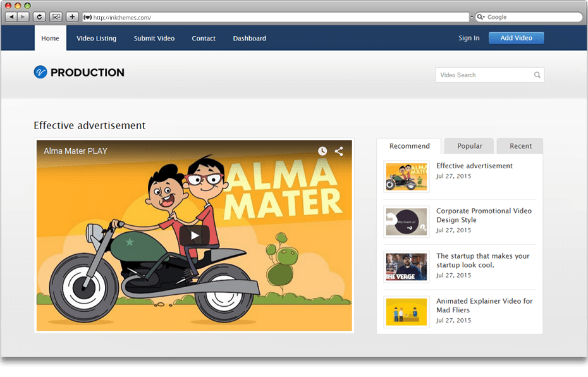Click the Corporate Promotional Video thumbnail
Viewport: 588px width, 377px height.
pyautogui.click(x=407, y=221)
